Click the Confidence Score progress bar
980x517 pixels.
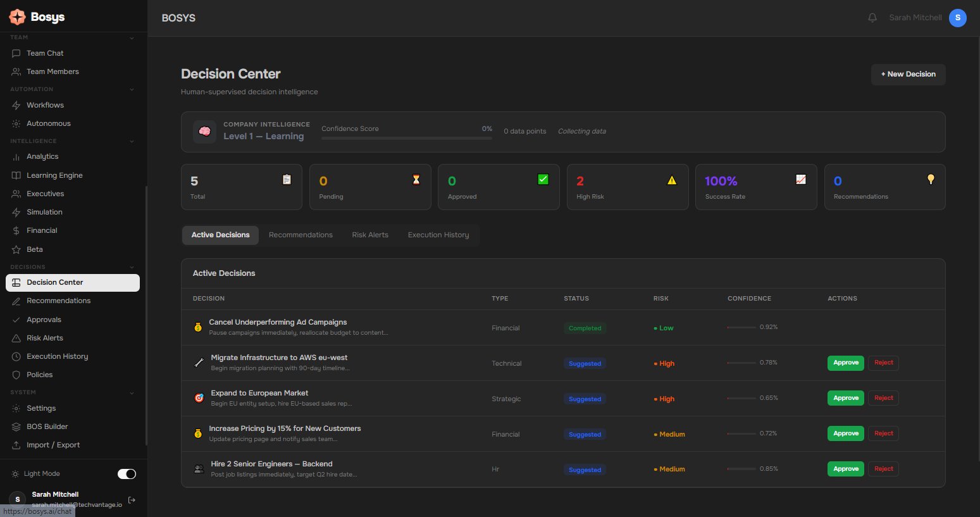pyautogui.click(x=406, y=138)
